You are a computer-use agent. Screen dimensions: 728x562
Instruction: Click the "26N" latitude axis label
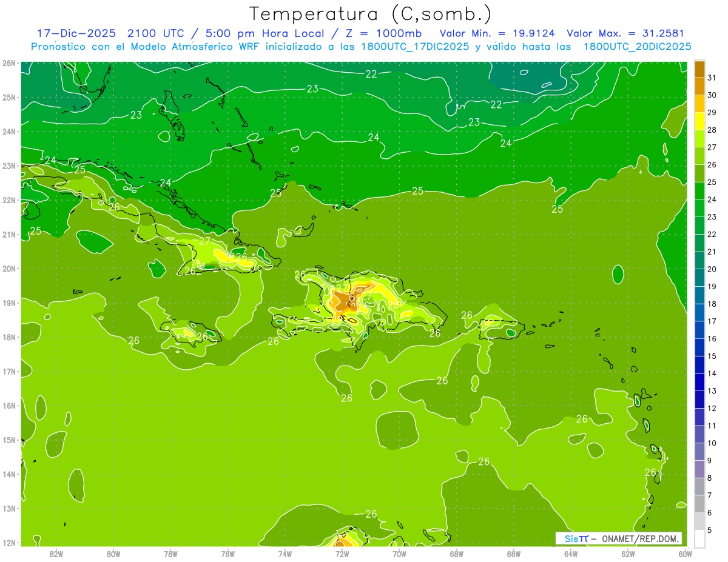pyautogui.click(x=8, y=63)
